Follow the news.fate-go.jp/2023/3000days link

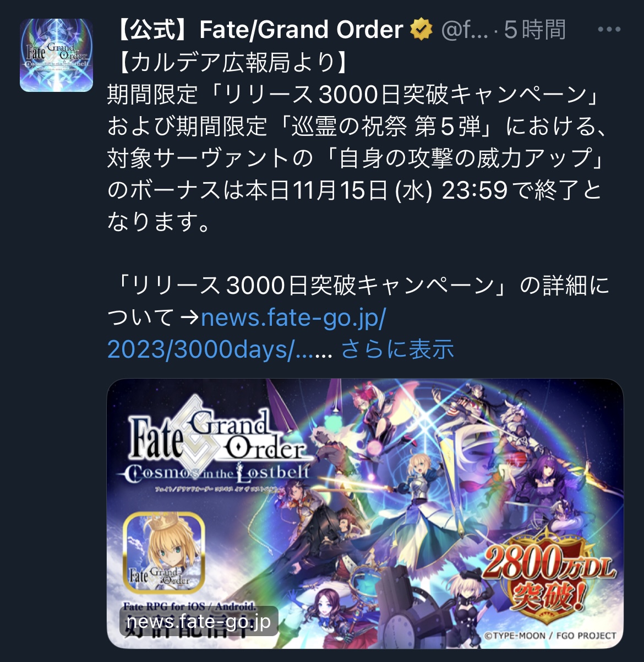coord(247,333)
